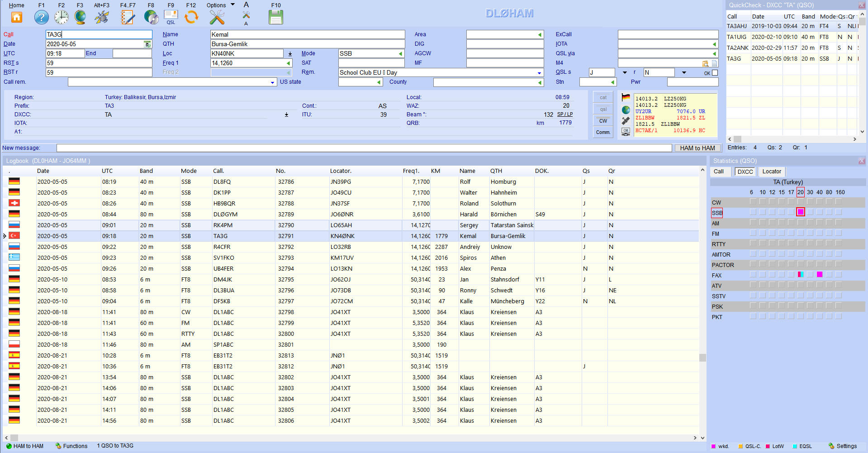
Task: Click HAM to HAM in status bar
Action: point(25,446)
